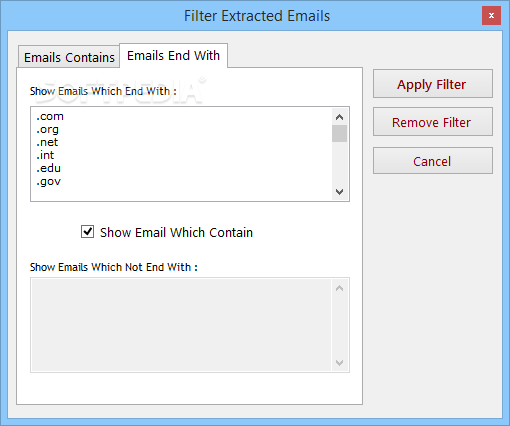The image size is (510, 426).
Task: Click the scrollbar track below the thumb
Action: pos(339,163)
